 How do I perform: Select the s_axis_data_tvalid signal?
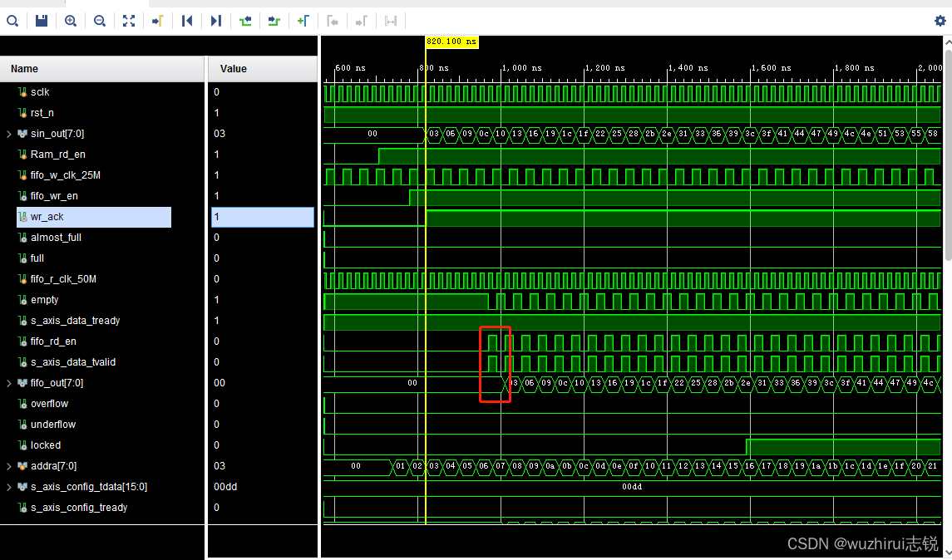pos(73,362)
